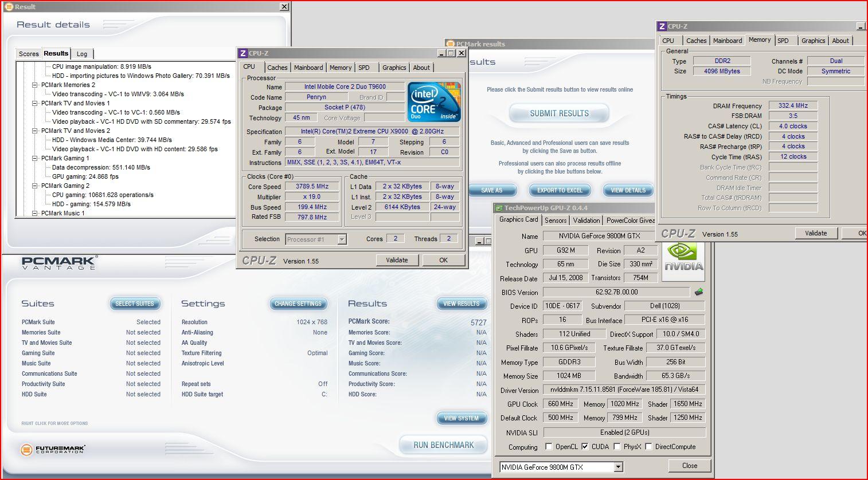This screenshot has height=480, width=868.
Task: Click the HDD Suite target setting row
Action: click(x=255, y=394)
